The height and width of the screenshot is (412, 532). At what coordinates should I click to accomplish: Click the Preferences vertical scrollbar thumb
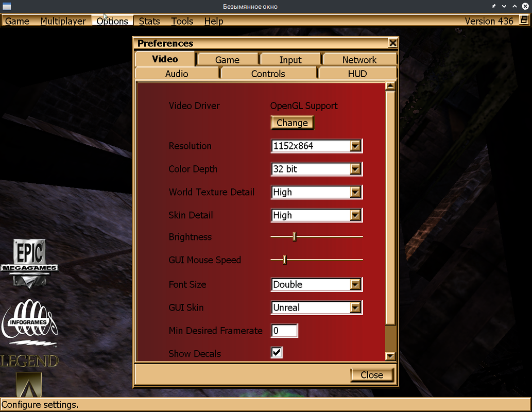coord(390,207)
